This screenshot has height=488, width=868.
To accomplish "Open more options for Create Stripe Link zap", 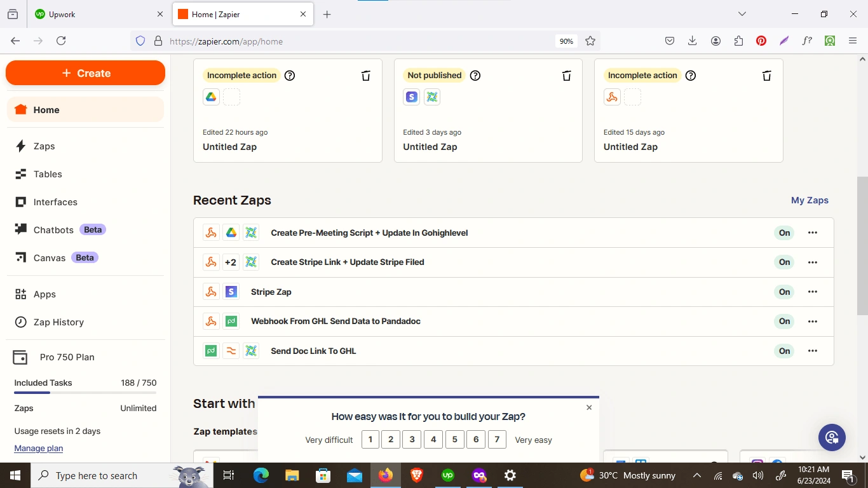I will 813,262.
